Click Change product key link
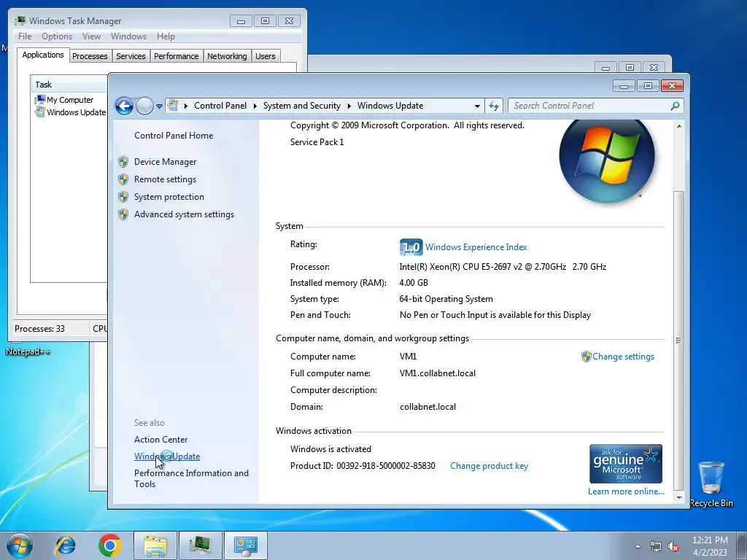This screenshot has height=560, width=747. point(489,466)
